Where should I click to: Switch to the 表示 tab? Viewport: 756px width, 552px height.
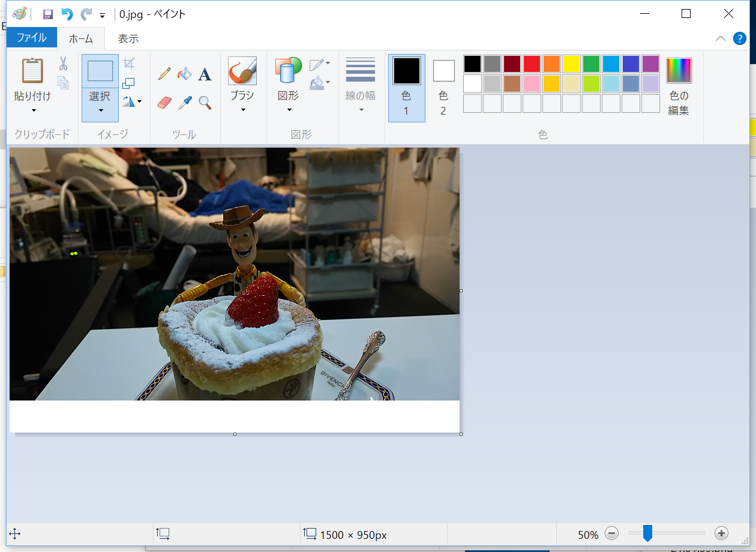click(128, 38)
